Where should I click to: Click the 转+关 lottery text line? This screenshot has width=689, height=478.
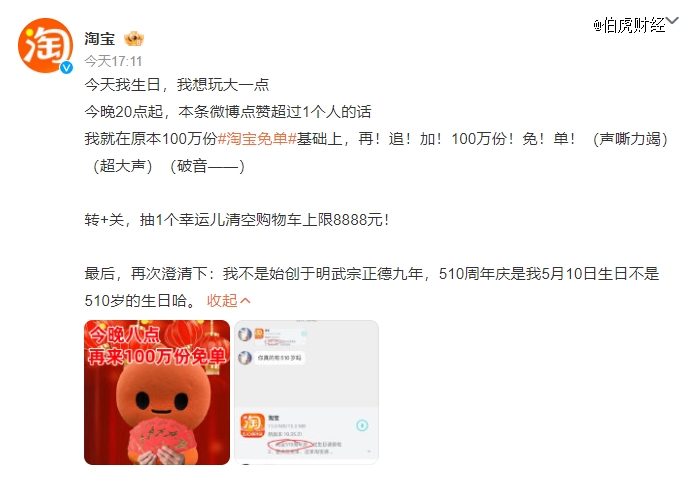tap(237, 220)
